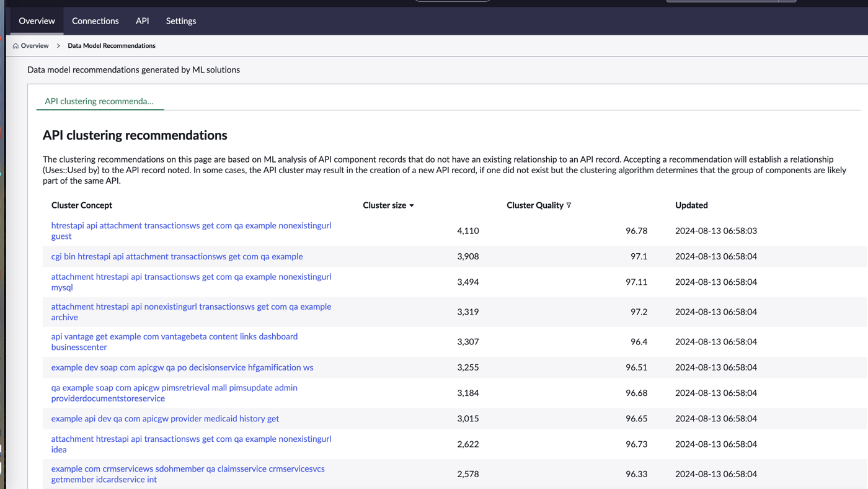The width and height of the screenshot is (868, 489).
Task: Open the providerdocumentstoreservice cluster link
Action: [174, 393]
